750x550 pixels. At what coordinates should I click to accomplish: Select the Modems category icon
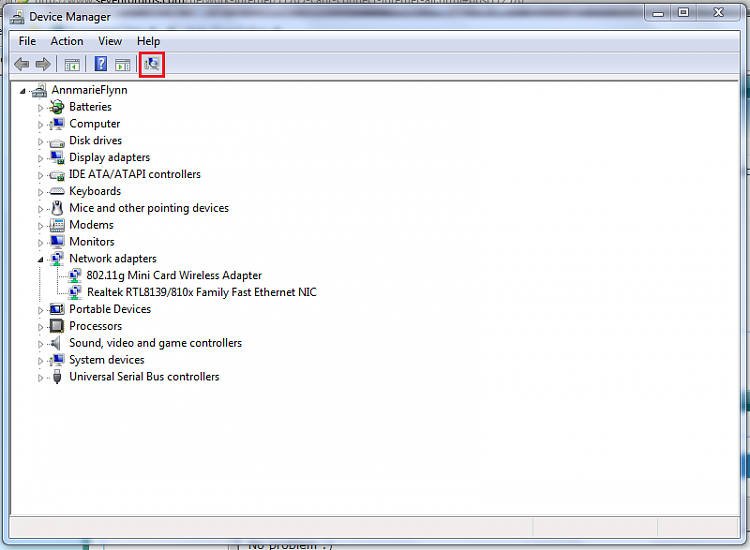[x=57, y=225]
